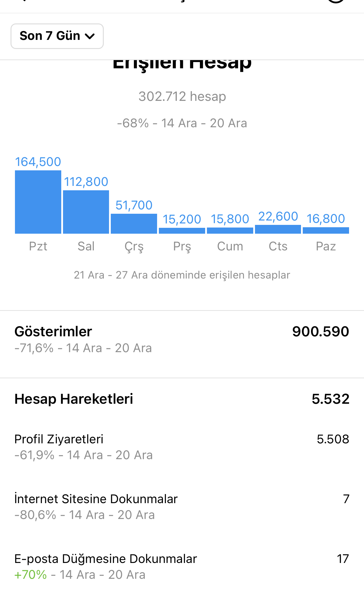Tap the 302.712 hesap total

click(182, 96)
